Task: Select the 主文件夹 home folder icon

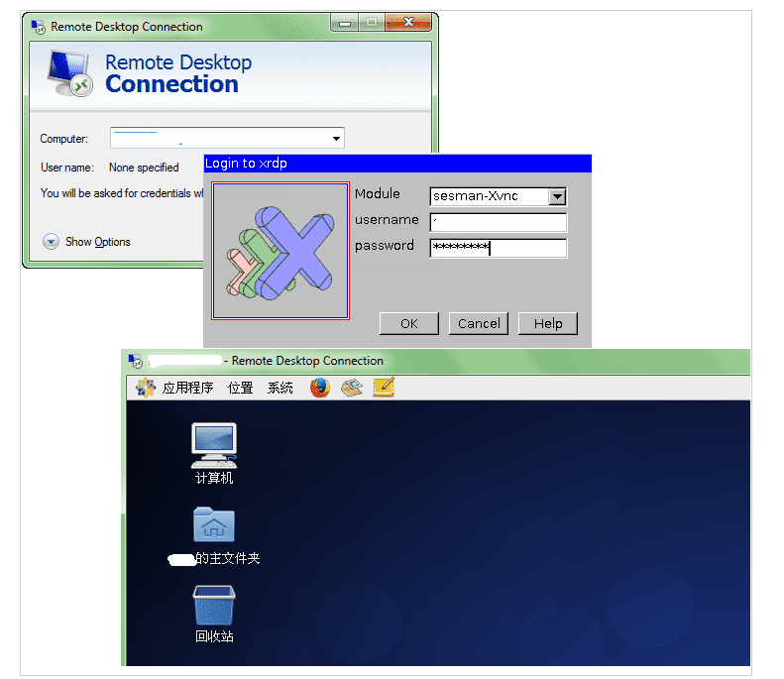Action: [x=214, y=525]
